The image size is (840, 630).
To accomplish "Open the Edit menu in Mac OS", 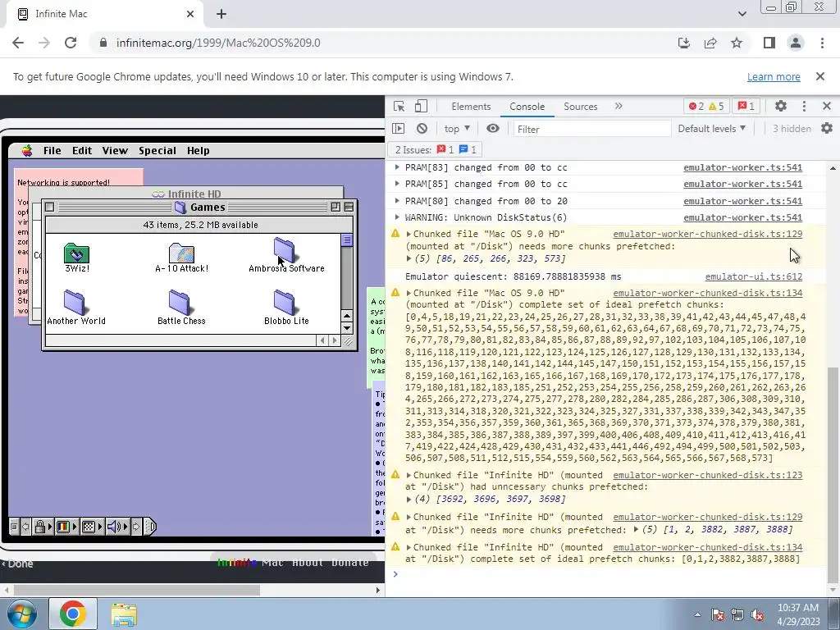I will [82, 151].
